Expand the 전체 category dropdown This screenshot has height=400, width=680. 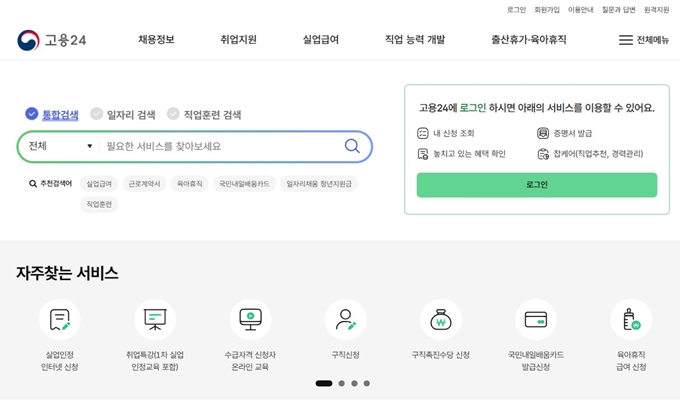(60, 146)
